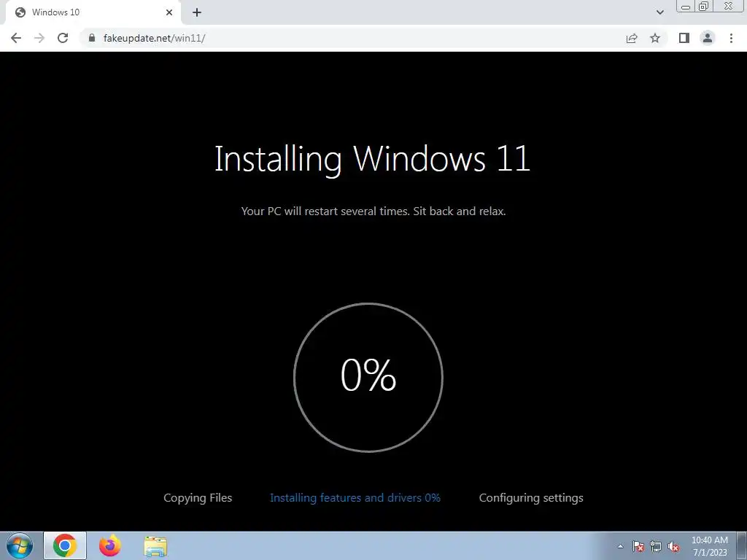This screenshot has height=560, width=747.
Task: Share this page using the share icon
Action: [x=632, y=38]
